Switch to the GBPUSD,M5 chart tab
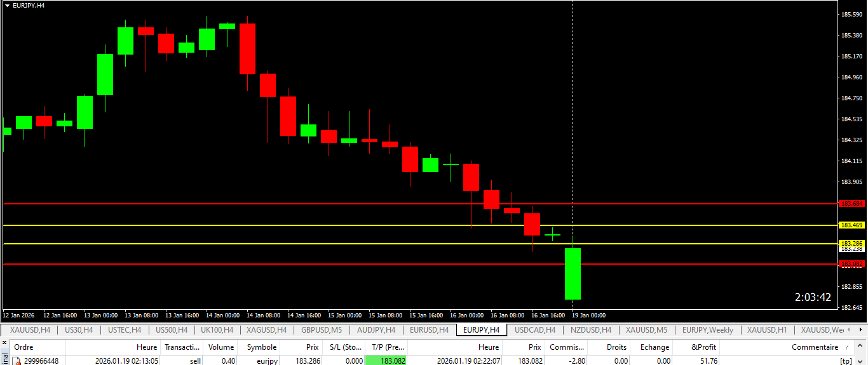 pos(322,330)
